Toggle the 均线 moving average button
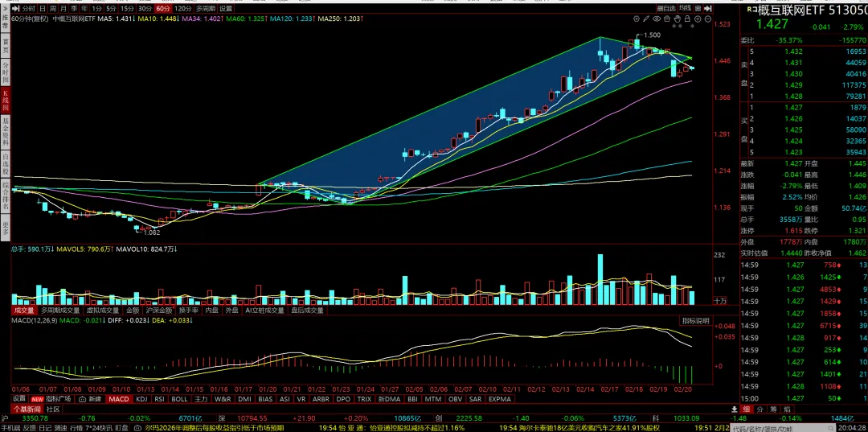Screen dimensions: 868x432 686,8
